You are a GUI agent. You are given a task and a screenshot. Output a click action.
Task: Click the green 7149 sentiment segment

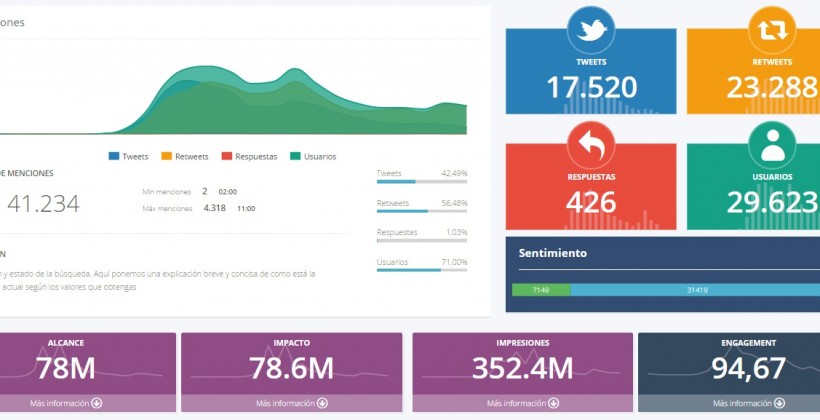click(x=541, y=290)
